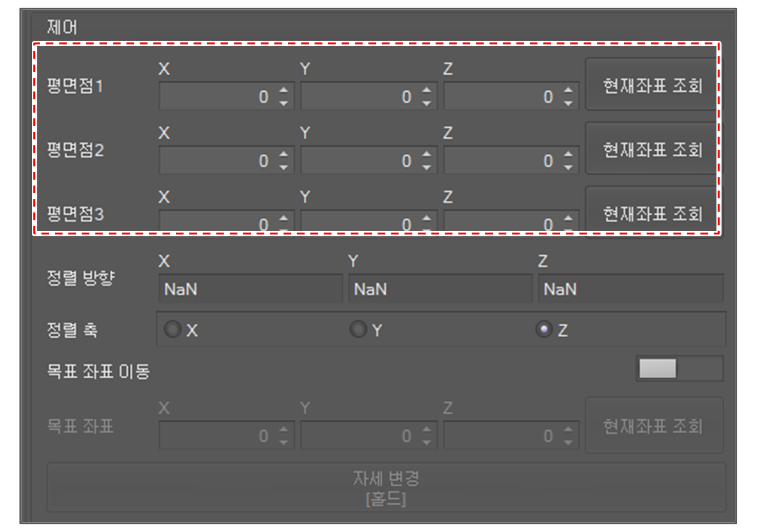Decrease 평면점2 Z value with down arrow

tap(568, 168)
